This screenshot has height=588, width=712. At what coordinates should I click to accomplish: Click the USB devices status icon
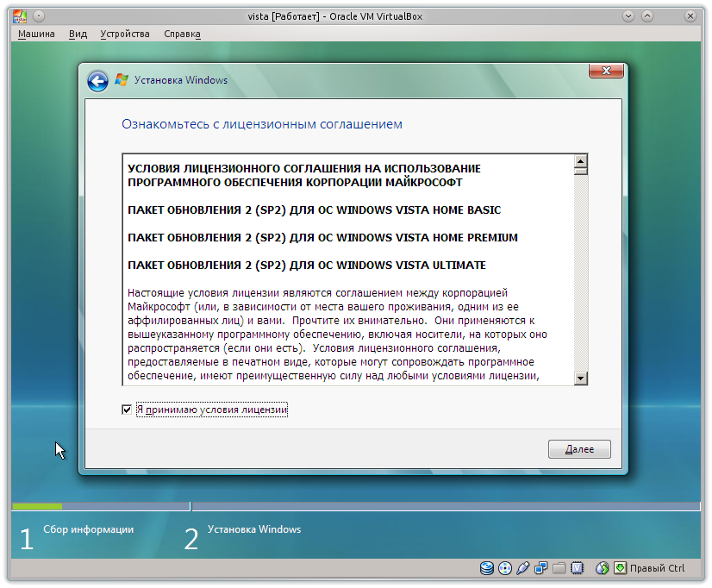coord(522,568)
